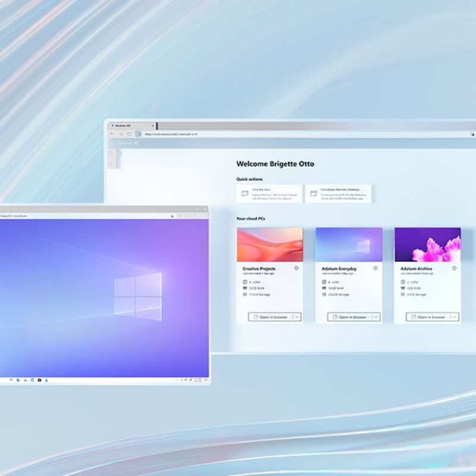Open info icon on Creative Projects card

point(296,268)
